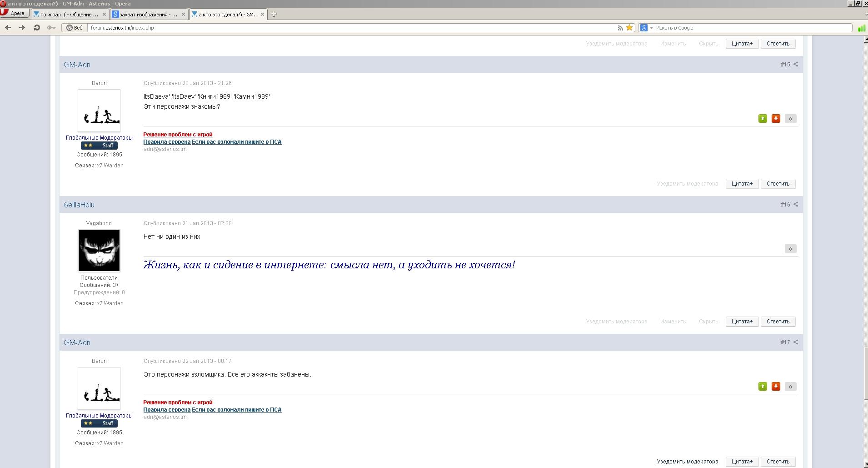Close the 'а кто это сделал?)' tab
Viewport: 868px width, 468px height.
tap(262, 14)
